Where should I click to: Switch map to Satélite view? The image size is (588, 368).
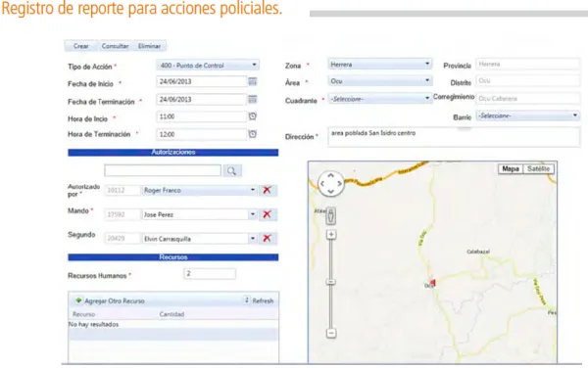click(538, 169)
